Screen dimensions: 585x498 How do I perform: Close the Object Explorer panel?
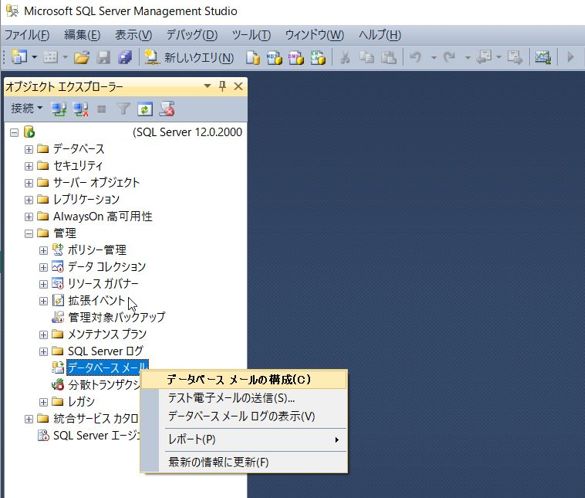[x=238, y=87]
